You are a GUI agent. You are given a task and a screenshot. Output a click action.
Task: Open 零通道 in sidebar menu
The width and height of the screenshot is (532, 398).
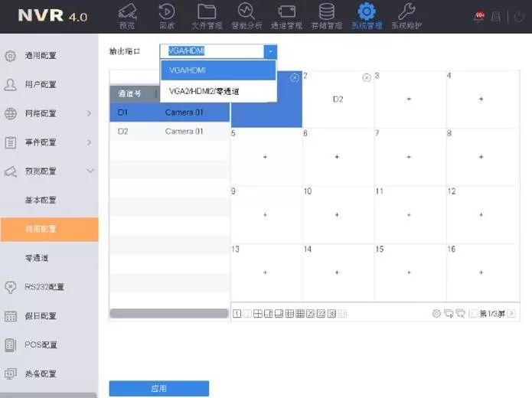tap(36, 258)
